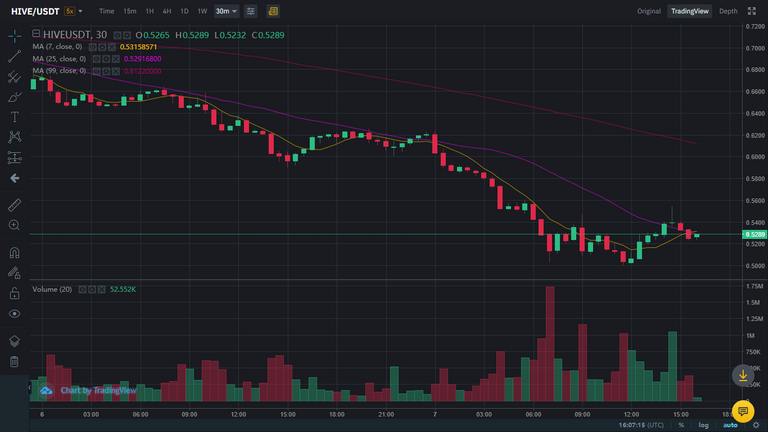Switch interval to 1W
The height and width of the screenshot is (432, 768).
click(202, 11)
